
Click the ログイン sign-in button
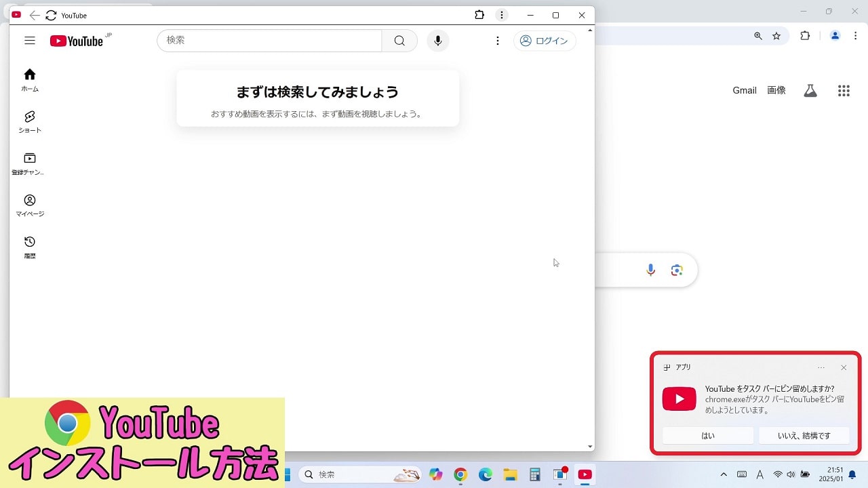[545, 41]
